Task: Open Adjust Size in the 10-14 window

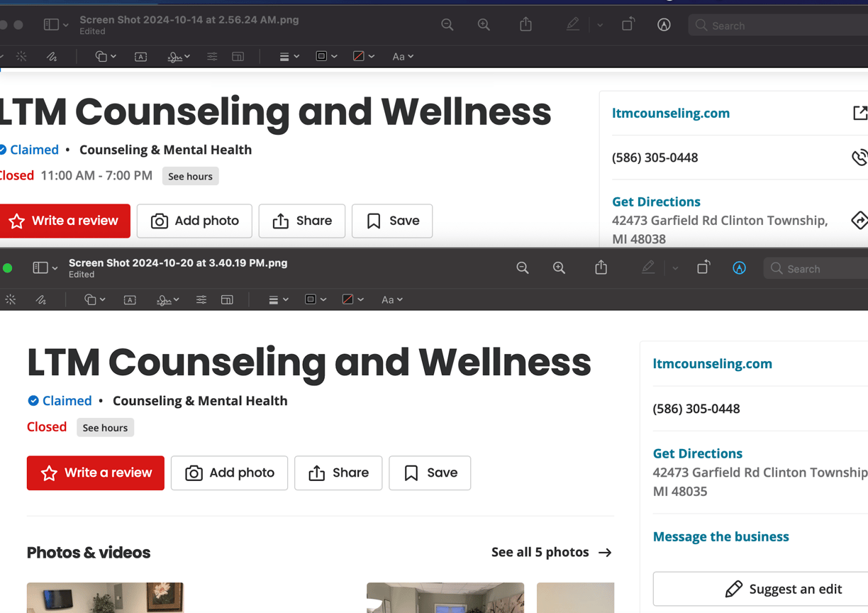Action: tap(238, 57)
